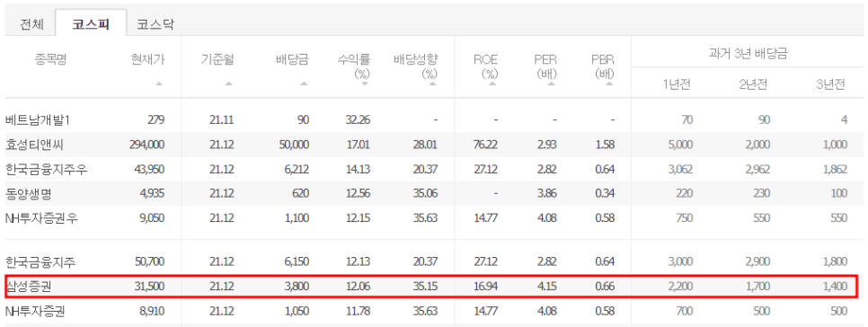
Task: Select 효성티앤씨 price 294,000
Action: tap(146, 145)
